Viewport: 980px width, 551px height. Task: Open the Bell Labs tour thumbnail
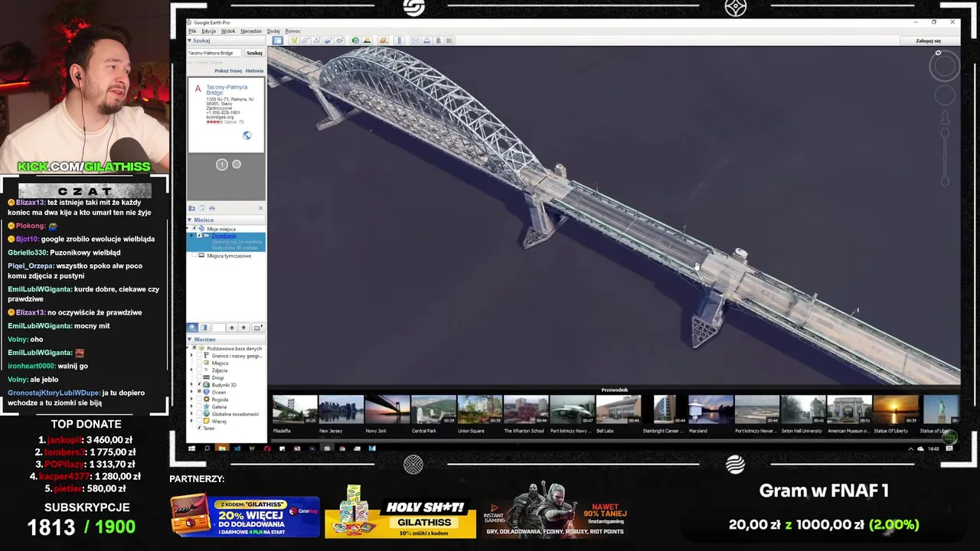click(618, 409)
